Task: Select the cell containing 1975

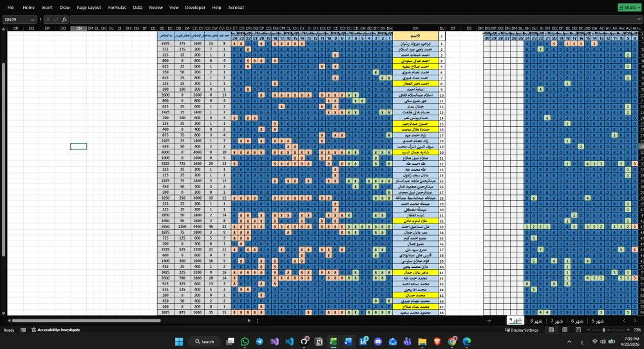Action: (166, 43)
